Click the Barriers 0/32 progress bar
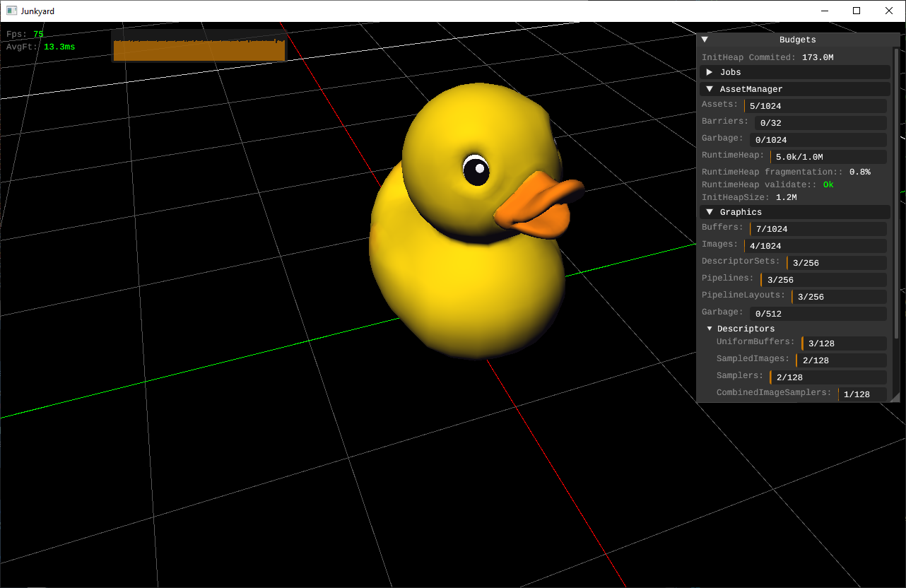Image resolution: width=906 pixels, height=588 pixels. (820, 123)
